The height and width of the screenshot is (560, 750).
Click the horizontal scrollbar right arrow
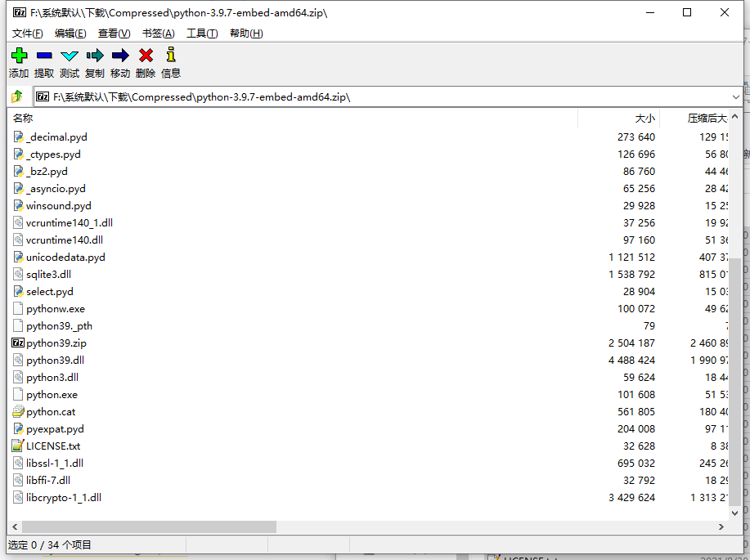point(721,527)
